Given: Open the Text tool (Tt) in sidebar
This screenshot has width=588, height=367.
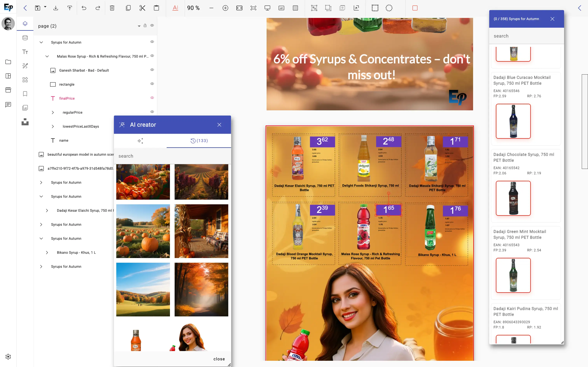Looking at the screenshot, I should click(25, 51).
